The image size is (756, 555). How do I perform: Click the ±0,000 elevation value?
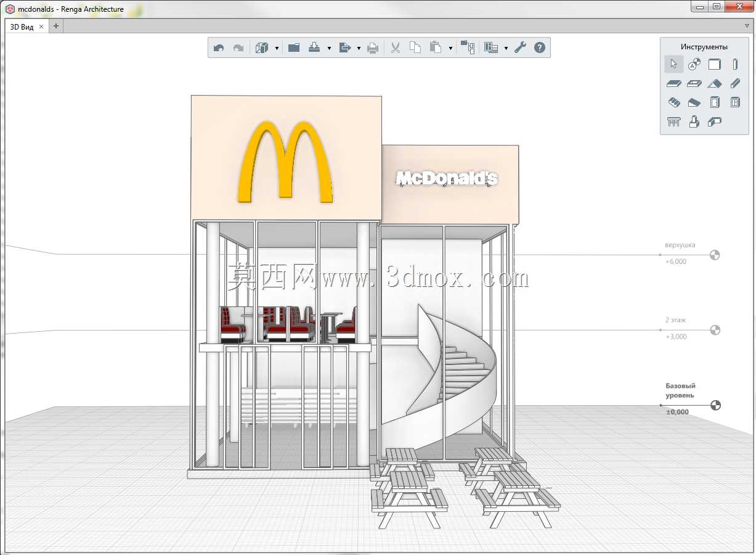(677, 412)
